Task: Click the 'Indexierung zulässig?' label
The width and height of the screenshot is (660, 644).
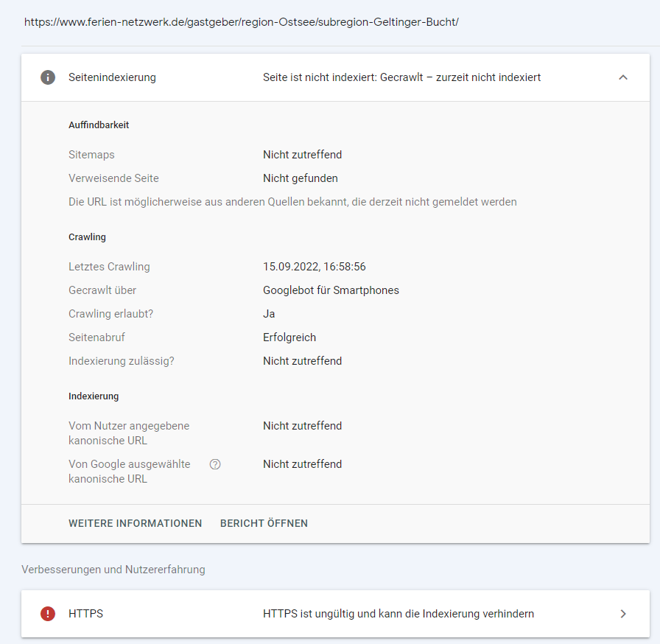Action: [122, 361]
